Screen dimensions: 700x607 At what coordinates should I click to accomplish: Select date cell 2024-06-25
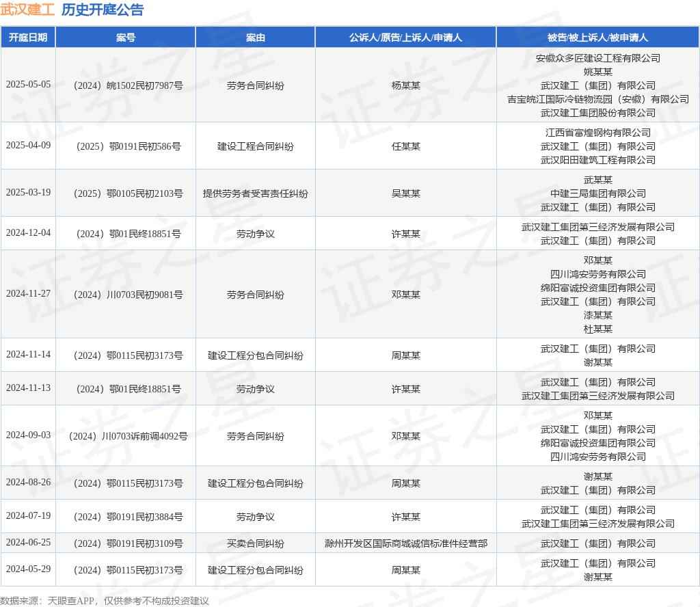pyautogui.click(x=28, y=542)
